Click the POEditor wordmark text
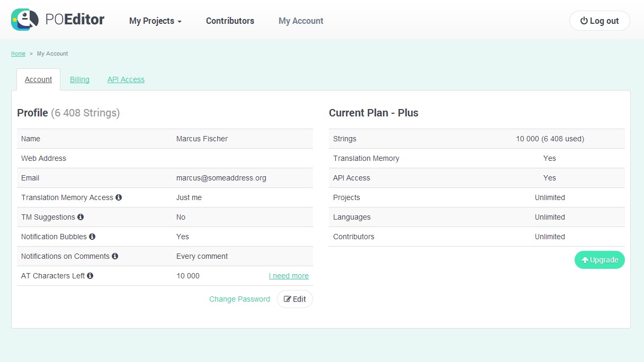 (75, 20)
